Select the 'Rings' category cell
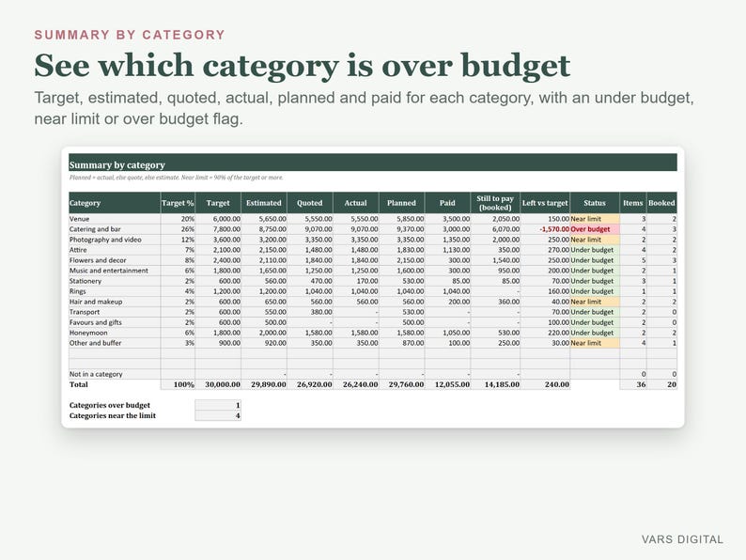 (115, 291)
